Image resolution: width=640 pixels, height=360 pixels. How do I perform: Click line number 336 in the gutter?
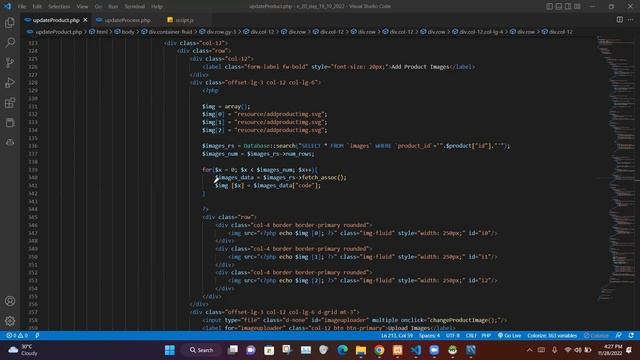pyautogui.click(x=33, y=146)
